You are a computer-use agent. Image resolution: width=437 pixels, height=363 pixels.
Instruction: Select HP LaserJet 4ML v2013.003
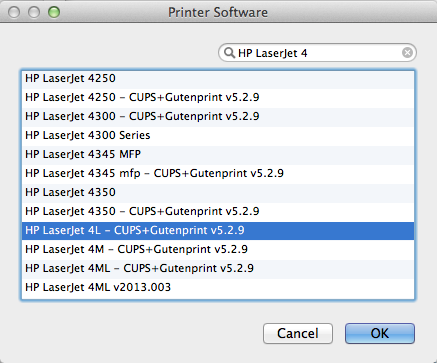[218, 287]
